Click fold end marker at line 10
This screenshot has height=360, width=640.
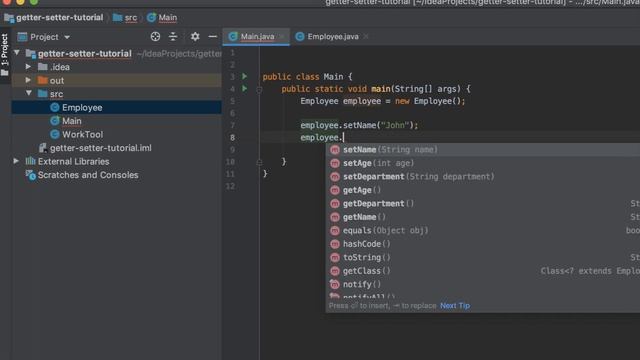point(259,162)
